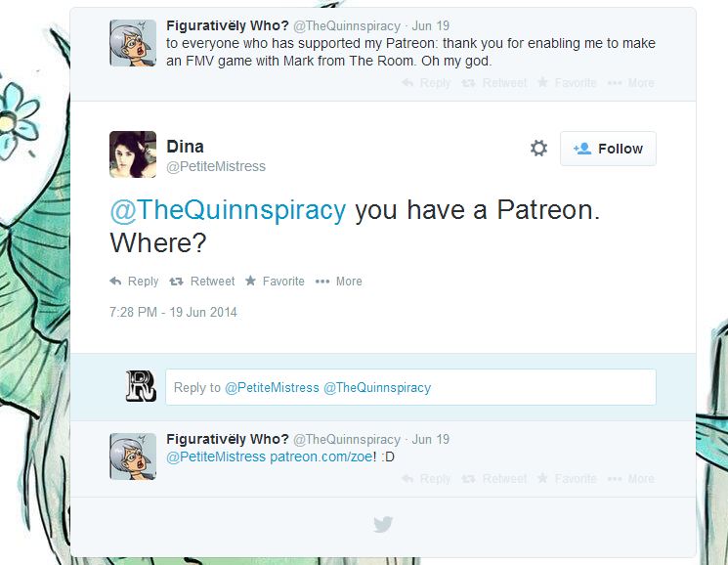
Task: Open More menu on bottom reply tweet
Action: [x=631, y=479]
